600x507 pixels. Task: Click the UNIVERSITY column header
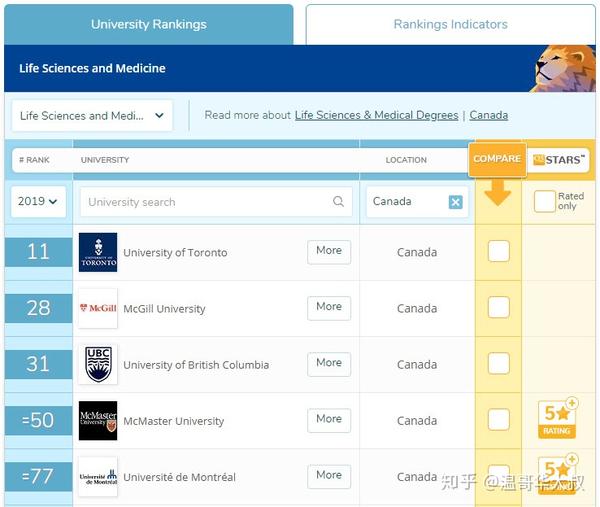click(x=105, y=160)
